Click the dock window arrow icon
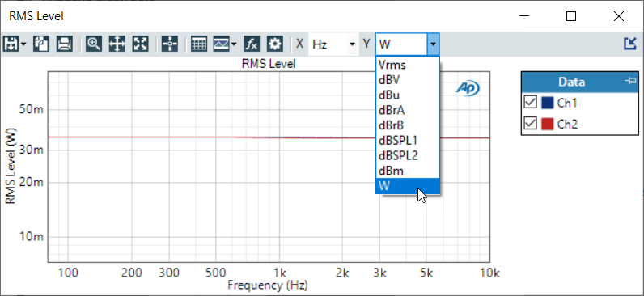This screenshot has width=644, height=296. (x=630, y=44)
